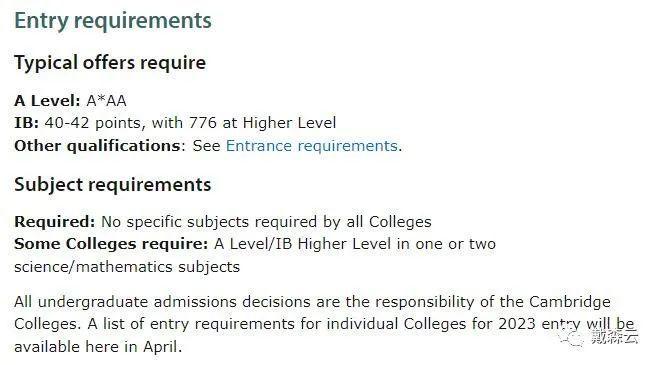Click the Other qualifications label
659x365 pixels.
[98, 145]
